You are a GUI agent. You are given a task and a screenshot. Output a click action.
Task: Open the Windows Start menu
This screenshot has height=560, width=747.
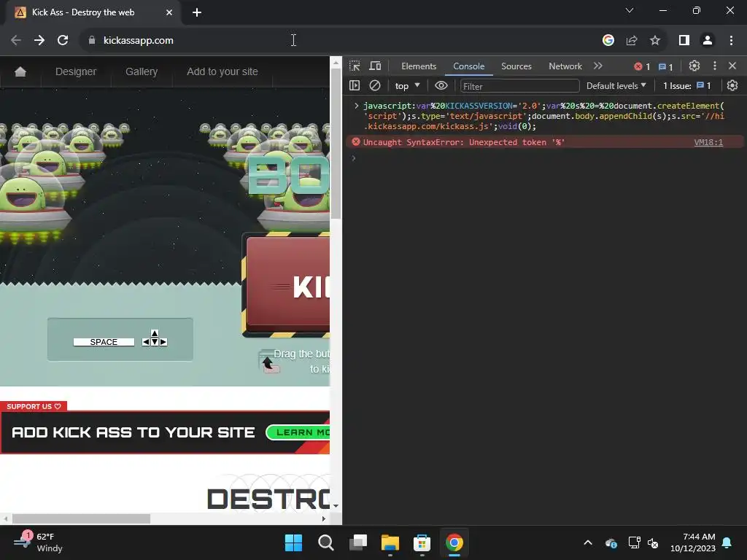[x=293, y=542]
